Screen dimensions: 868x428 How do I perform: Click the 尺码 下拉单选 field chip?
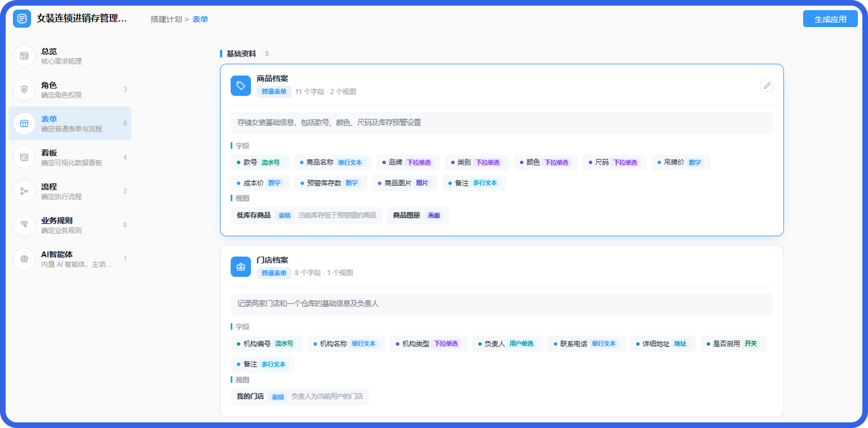[614, 162]
